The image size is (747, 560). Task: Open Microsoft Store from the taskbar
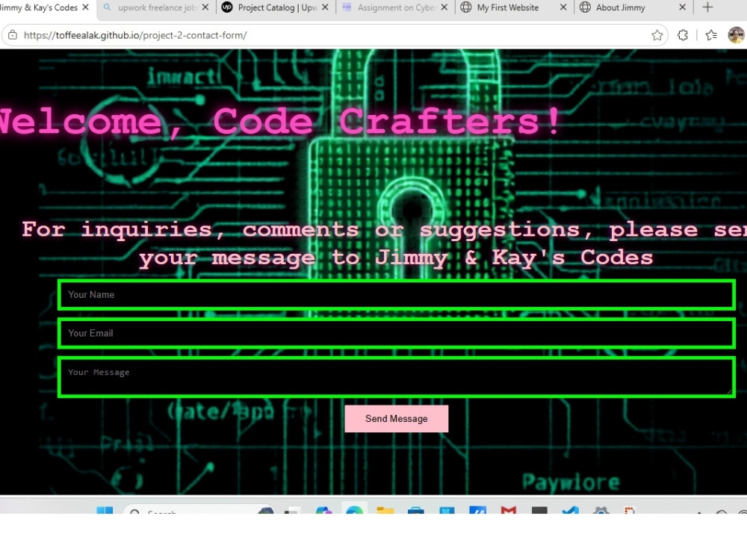pos(416,510)
